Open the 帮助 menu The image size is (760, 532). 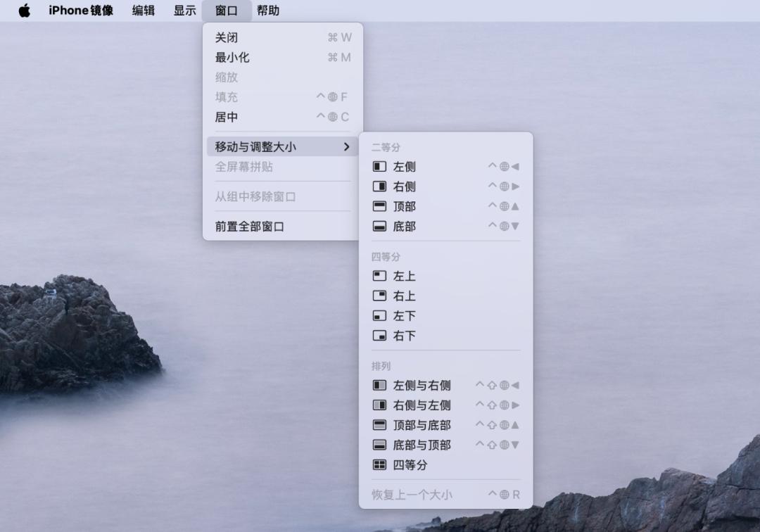[267, 11]
